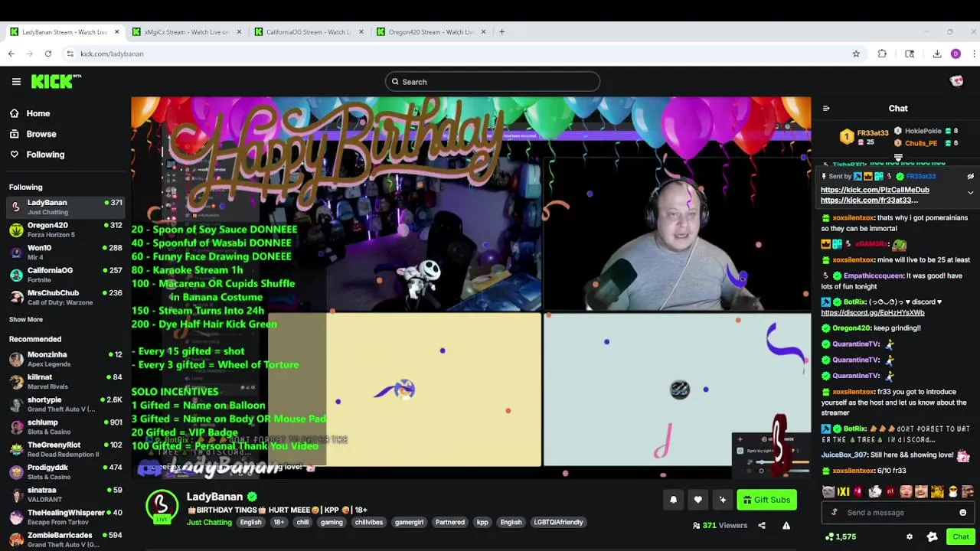Click the sparkle subscribe icon
The height and width of the screenshot is (551, 980).
[722, 500]
